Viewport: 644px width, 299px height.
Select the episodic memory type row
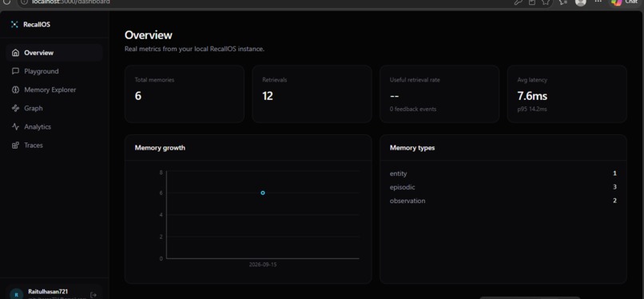pos(503,187)
